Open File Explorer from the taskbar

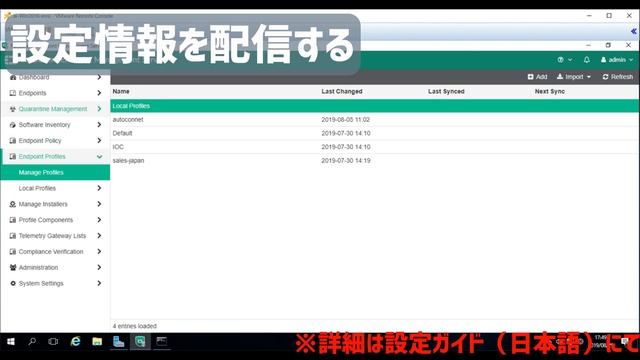[x=97, y=342]
